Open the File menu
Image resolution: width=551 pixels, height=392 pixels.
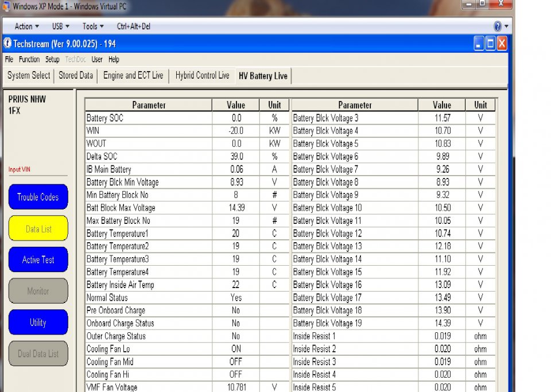point(9,59)
